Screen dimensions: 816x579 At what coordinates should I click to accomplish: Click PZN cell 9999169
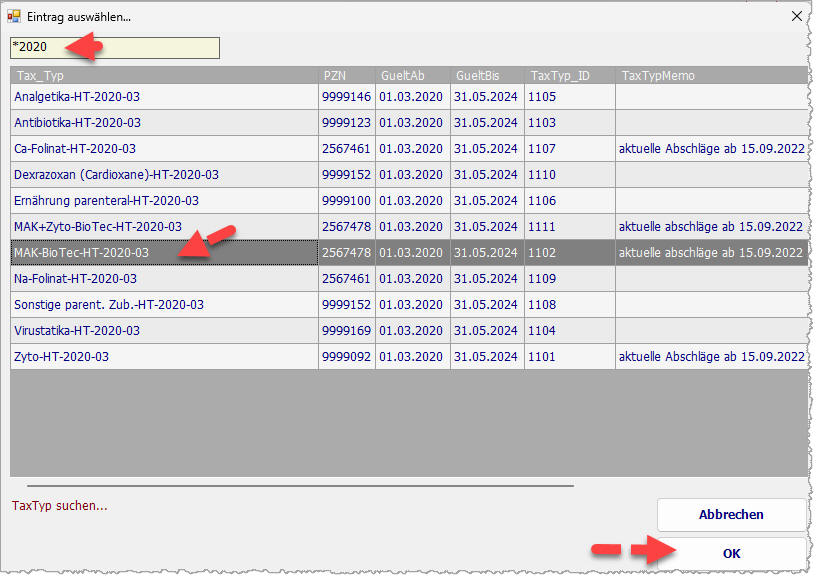pyautogui.click(x=347, y=331)
